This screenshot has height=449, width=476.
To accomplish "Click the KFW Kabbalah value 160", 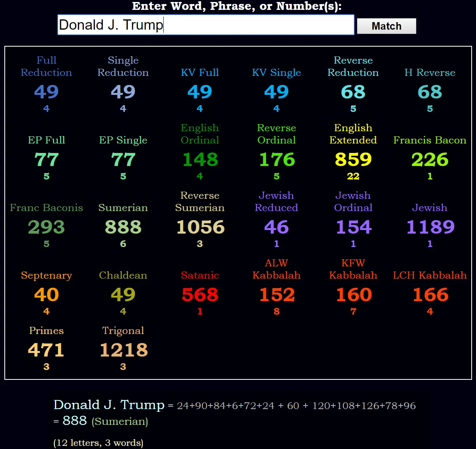I will [353, 294].
